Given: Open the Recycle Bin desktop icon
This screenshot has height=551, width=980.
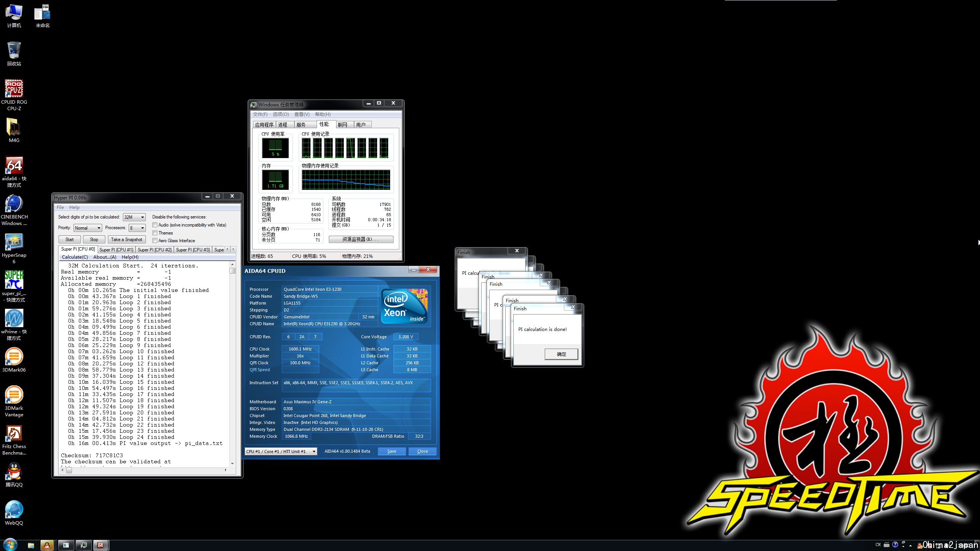Looking at the screenshot, I should pyautogui.click(x=14, y=54).
